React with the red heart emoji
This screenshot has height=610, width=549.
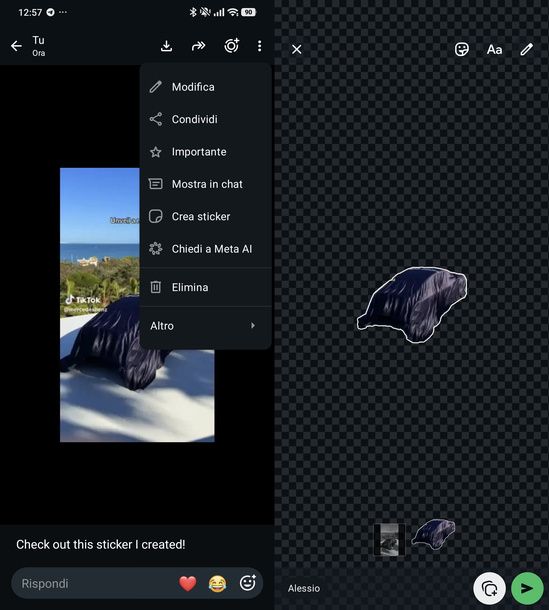tap(188, 584)
